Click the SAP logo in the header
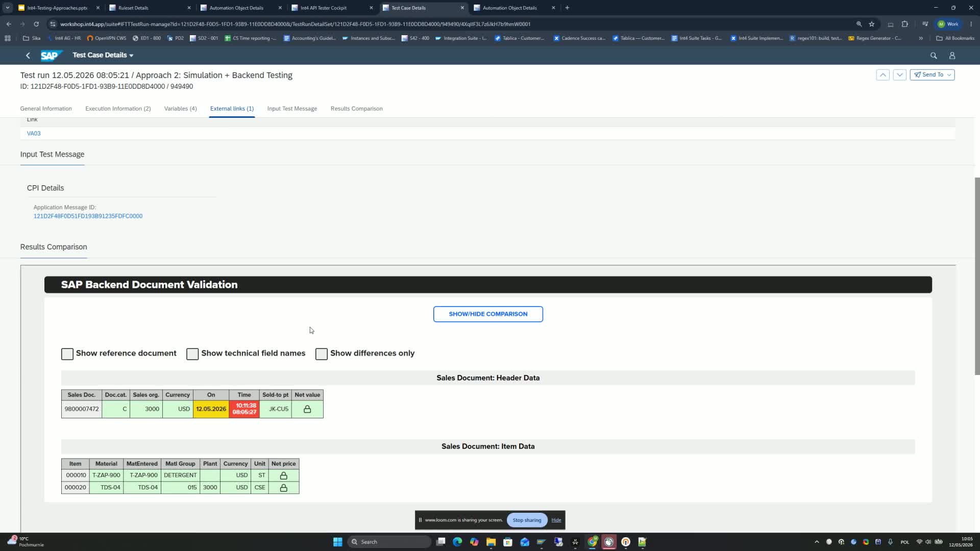This screenshot has width=980, height=551. (x=51, y=55)
